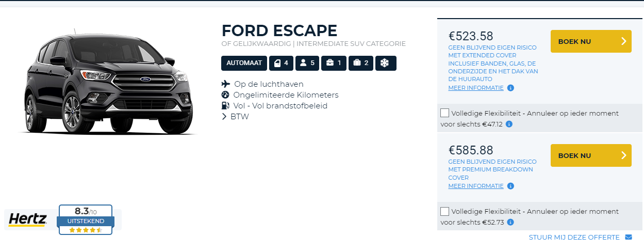644x252 pixels.
Task: Click the car doors count badge
Action: point(282,63)
